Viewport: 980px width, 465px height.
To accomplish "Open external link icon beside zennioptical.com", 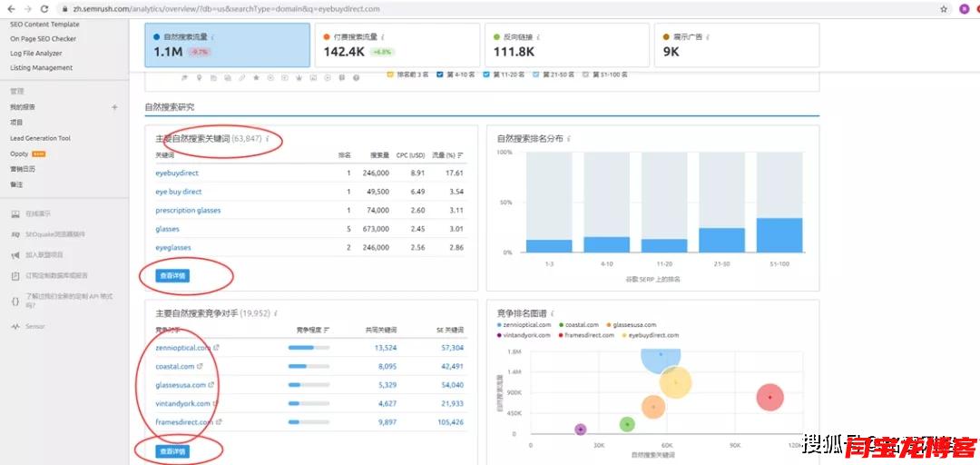I will click(x=216, y=348).
